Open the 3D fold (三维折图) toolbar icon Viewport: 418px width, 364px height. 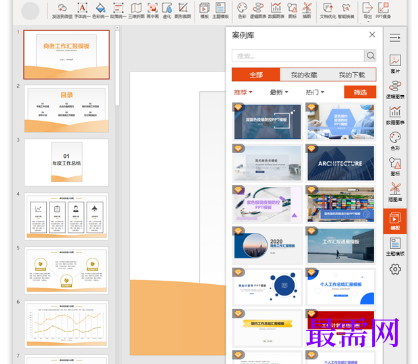136,8
